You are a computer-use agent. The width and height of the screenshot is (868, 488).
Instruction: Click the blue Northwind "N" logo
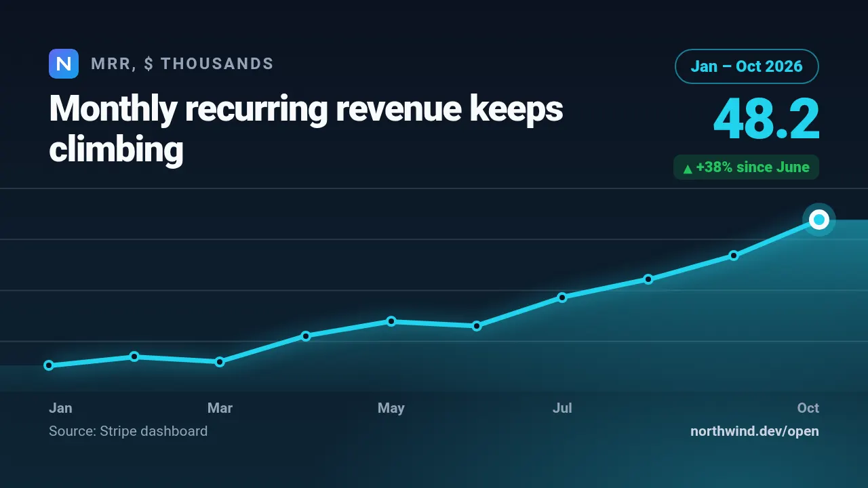(64, 64)
